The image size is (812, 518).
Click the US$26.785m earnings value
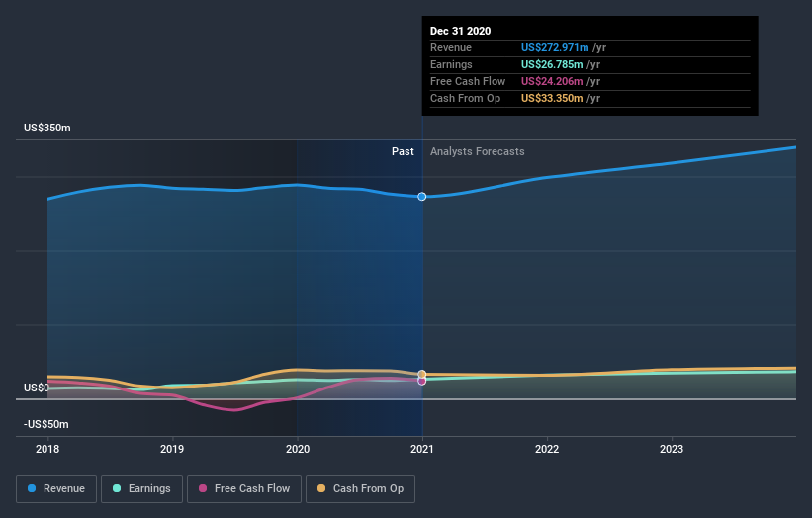[552, 64]
